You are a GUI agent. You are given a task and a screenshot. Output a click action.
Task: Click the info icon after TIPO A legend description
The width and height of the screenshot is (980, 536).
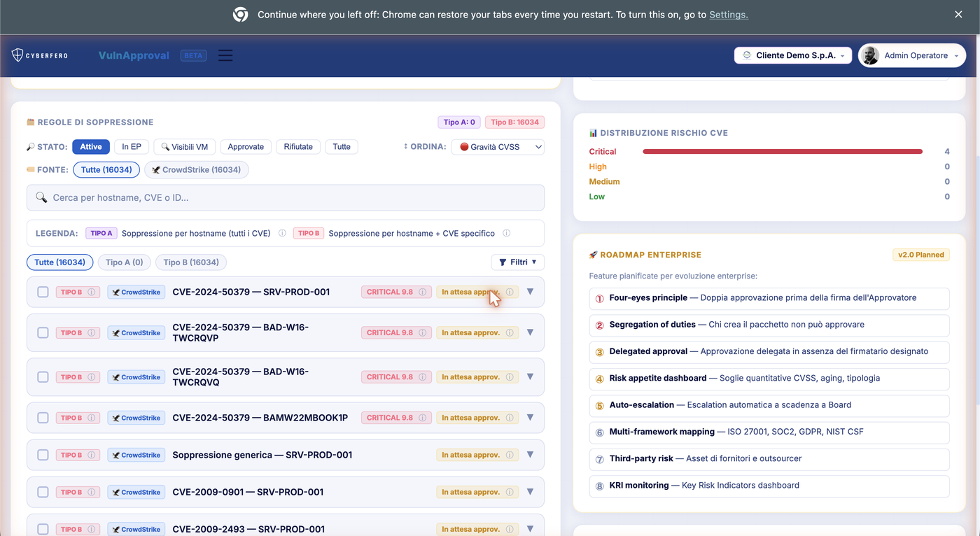coord(282,233)
